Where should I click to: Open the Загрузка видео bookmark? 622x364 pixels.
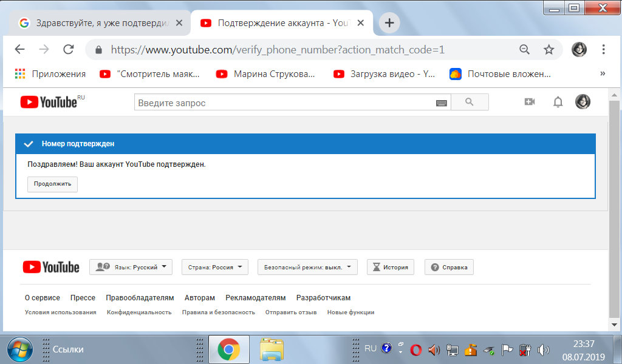(x=384, y=73)
